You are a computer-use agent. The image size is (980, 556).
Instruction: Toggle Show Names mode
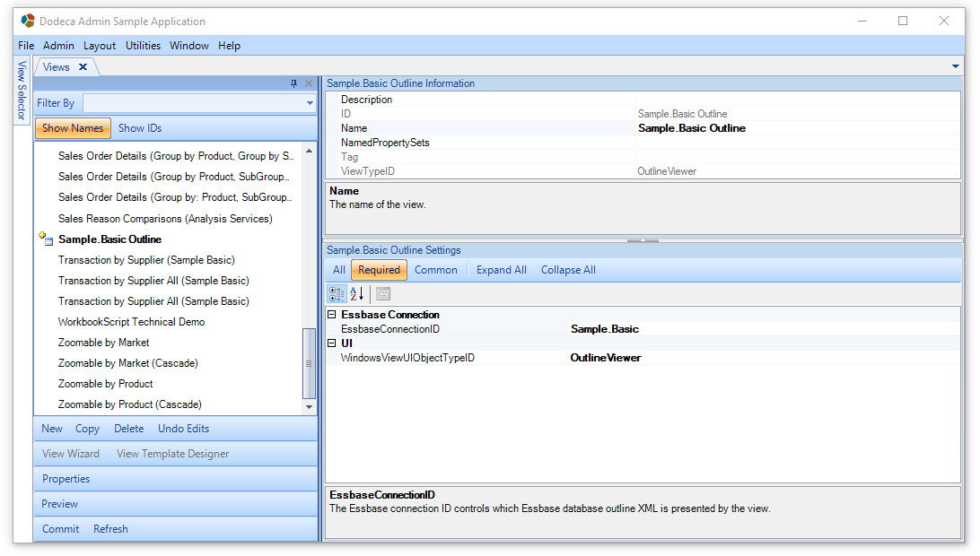(x=73, y=128)
